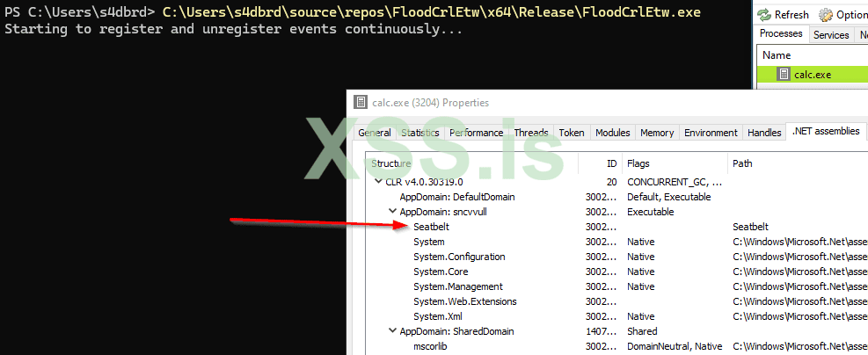Select the calc.exe process row

tap(812, 74)
